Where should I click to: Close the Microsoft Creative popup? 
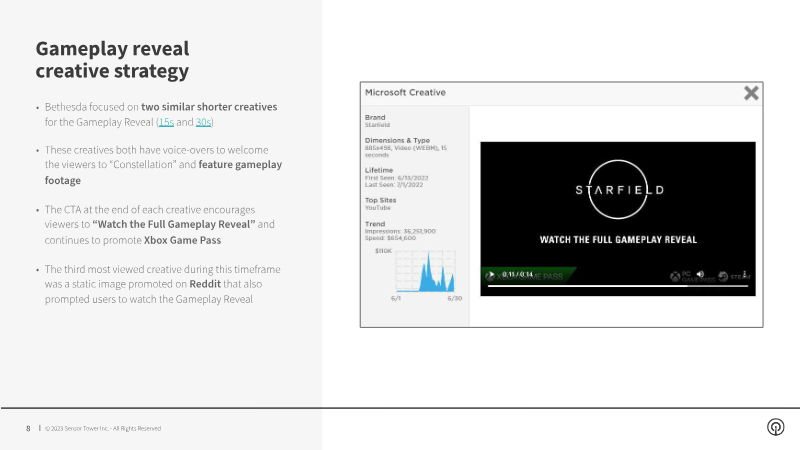[x=751, y=93]
